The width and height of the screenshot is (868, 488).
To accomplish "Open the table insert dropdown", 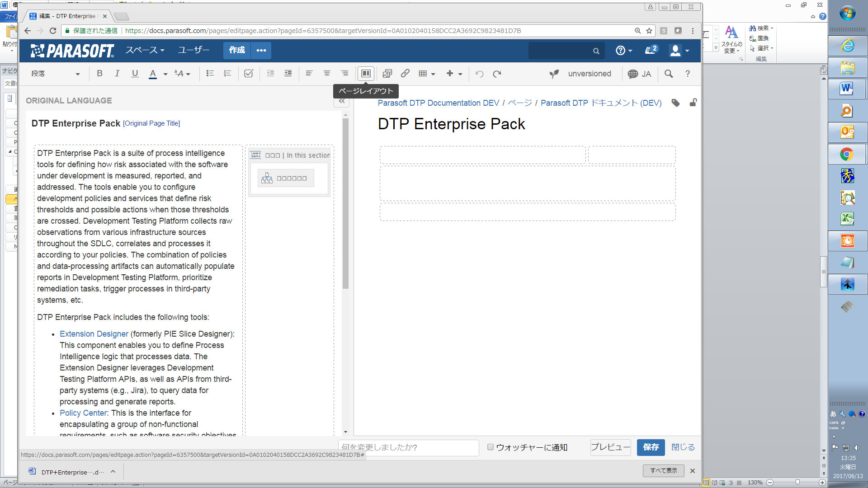I will (x=427, y=74).
